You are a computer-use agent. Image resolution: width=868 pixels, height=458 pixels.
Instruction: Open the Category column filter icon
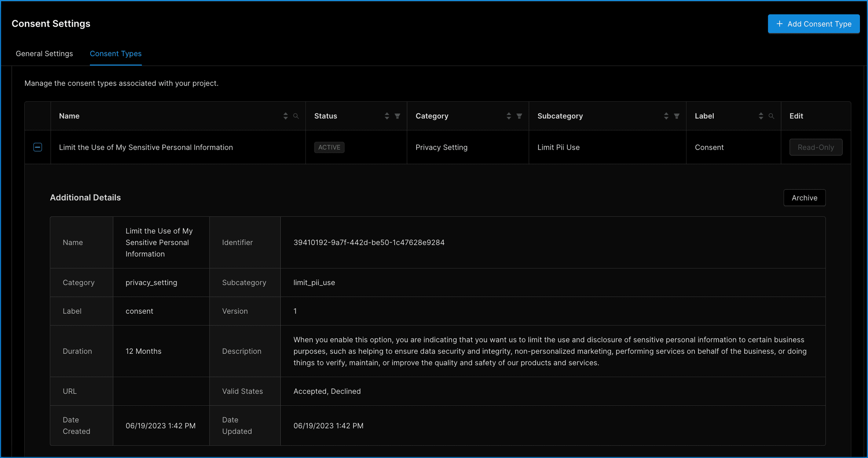coord(519,116)
